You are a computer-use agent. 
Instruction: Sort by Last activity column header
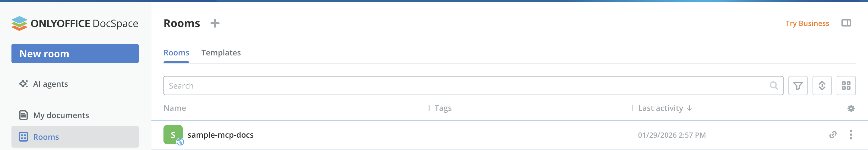[660, 108]
